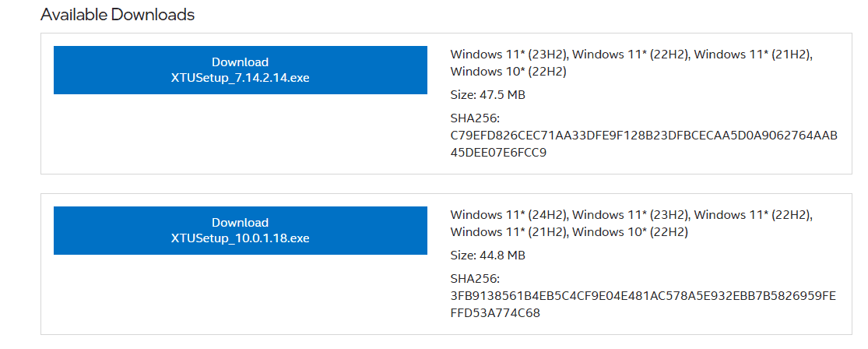The height and width of the screenshot is (349, 868).
Task: Click the Size: 44.8 MB text
Action: coord(487,256)
